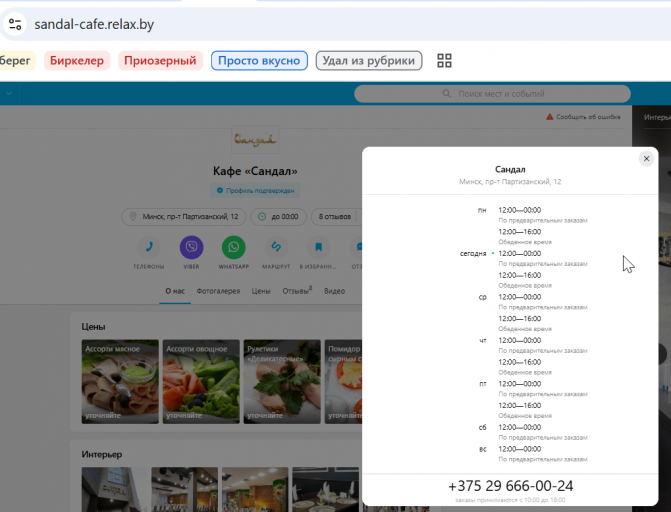Image resolution: width=671 pixels, height=512 pixels.
Task: Click the Интерьер section heading
Action: (x=102, y=454)
